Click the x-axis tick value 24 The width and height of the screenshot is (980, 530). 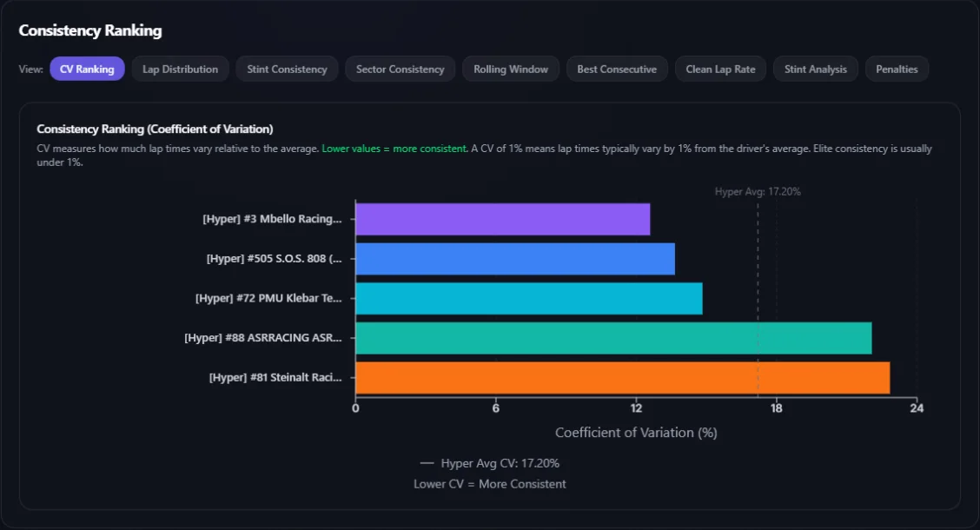pos(917,408)
